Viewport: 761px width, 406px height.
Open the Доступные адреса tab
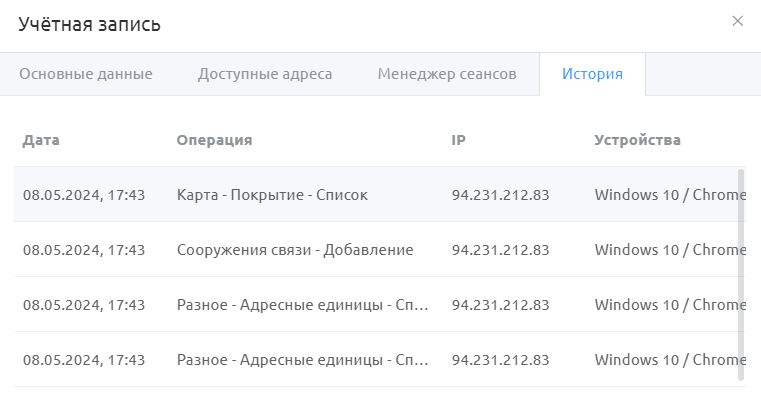[x=265, y=74]
